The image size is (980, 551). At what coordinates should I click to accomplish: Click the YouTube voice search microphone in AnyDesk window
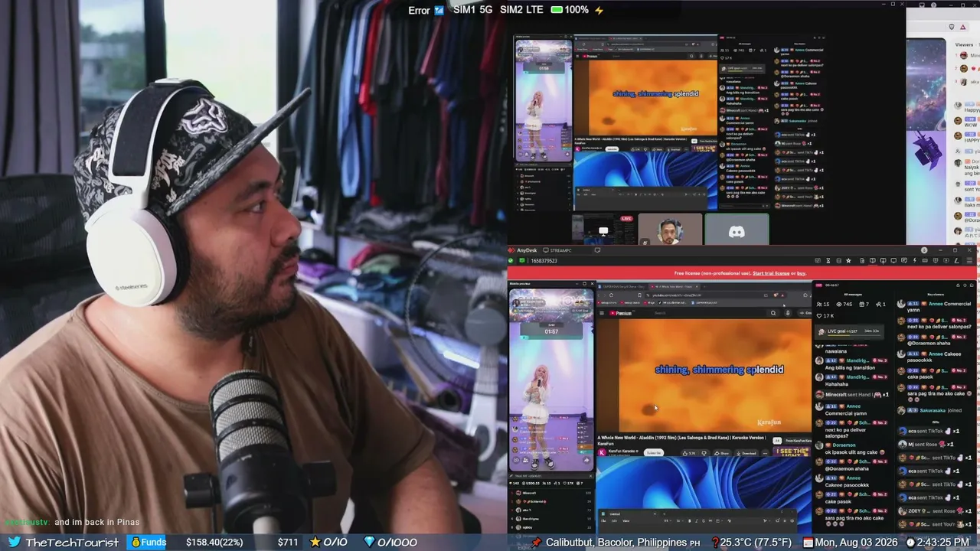tap(788, 313)
